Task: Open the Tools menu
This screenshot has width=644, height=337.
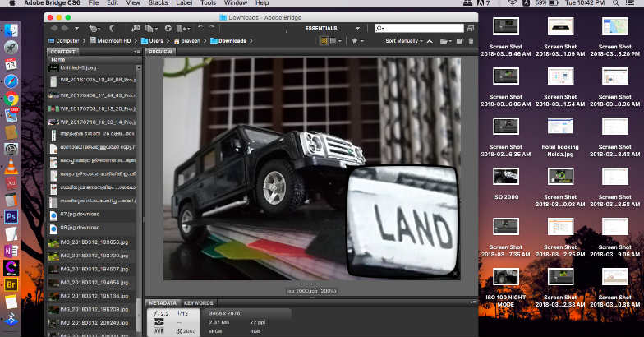Action: click(x=209, y=3)
